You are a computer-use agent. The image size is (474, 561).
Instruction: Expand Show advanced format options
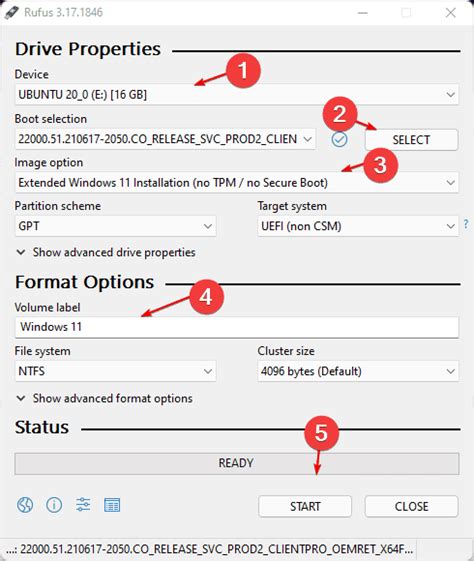[x=104, y=398]
